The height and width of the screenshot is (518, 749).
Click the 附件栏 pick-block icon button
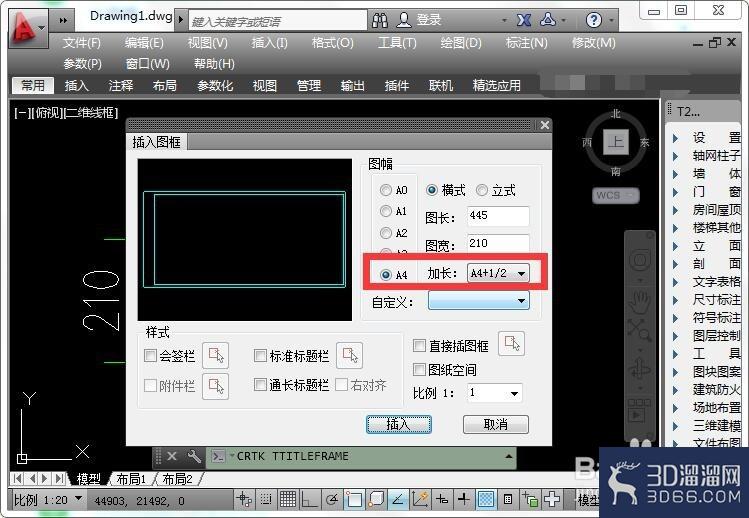click(x=215, y=386)
